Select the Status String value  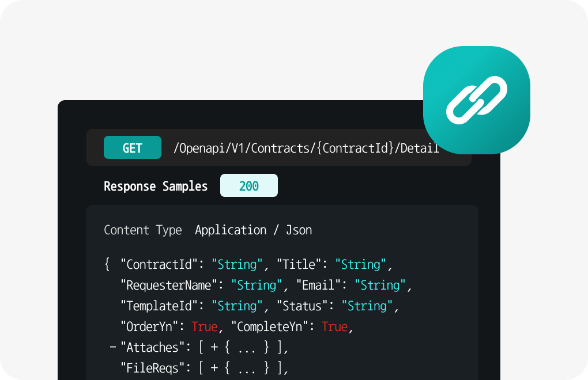tap(367, 306)
